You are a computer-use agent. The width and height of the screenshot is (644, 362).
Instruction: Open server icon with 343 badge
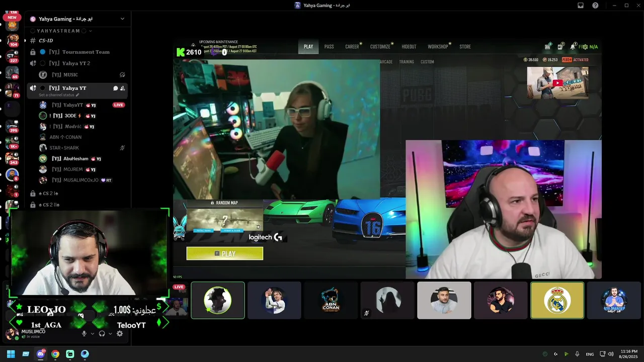(x=12, y=158)
